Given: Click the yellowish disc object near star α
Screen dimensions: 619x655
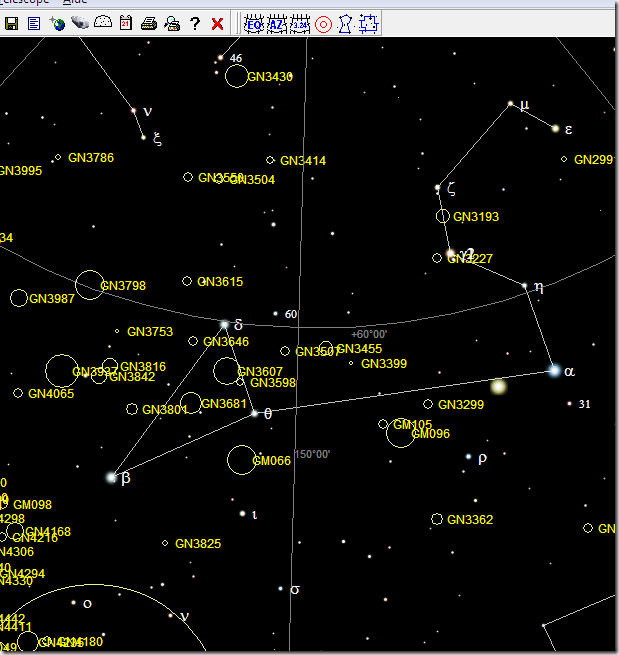Looking at the screenshot, I should tap(498, 387).
